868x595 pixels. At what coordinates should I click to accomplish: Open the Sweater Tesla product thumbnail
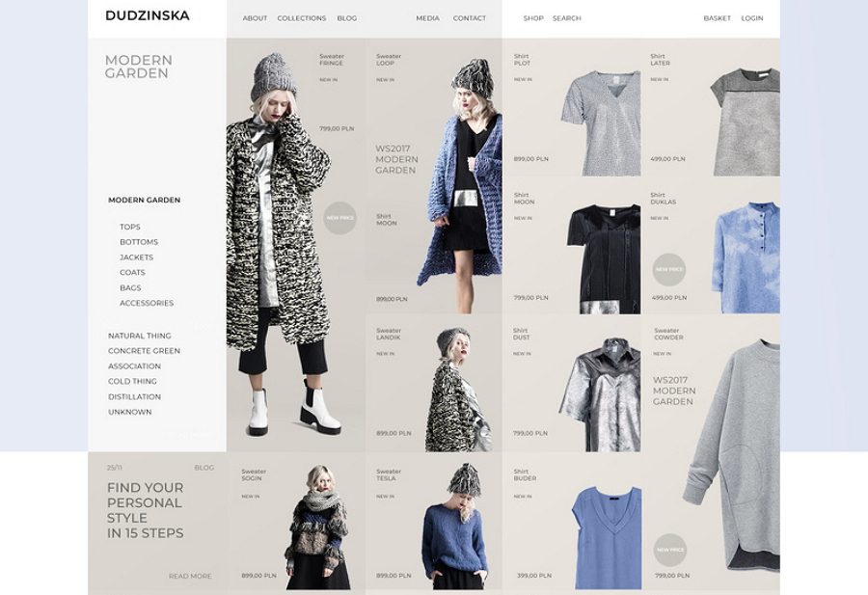tap(456, 526)
